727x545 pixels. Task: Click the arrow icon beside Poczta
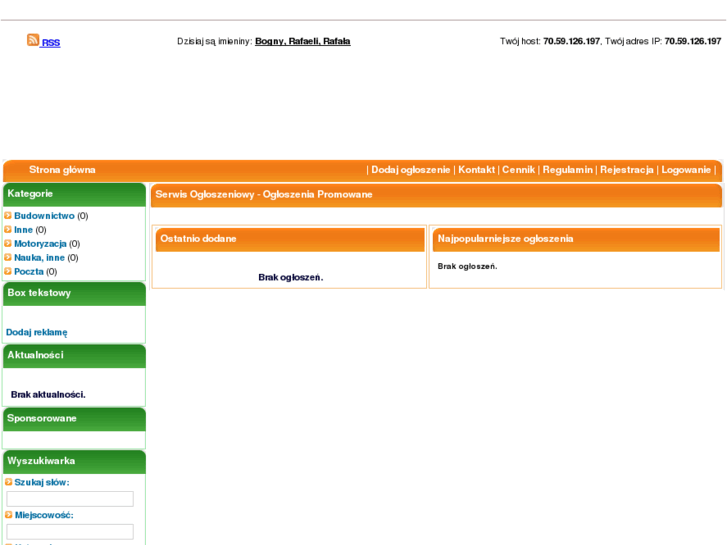pyautogui.click(x=8, y=271)
